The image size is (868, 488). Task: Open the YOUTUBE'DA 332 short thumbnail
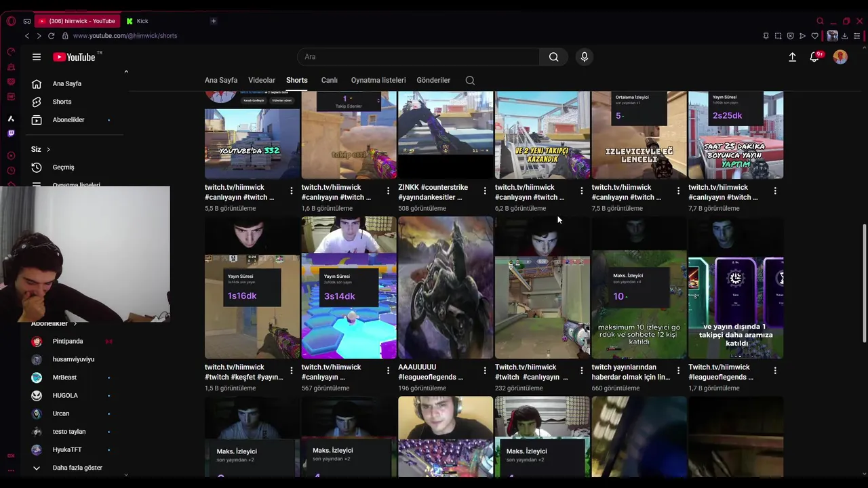[252, 135]
